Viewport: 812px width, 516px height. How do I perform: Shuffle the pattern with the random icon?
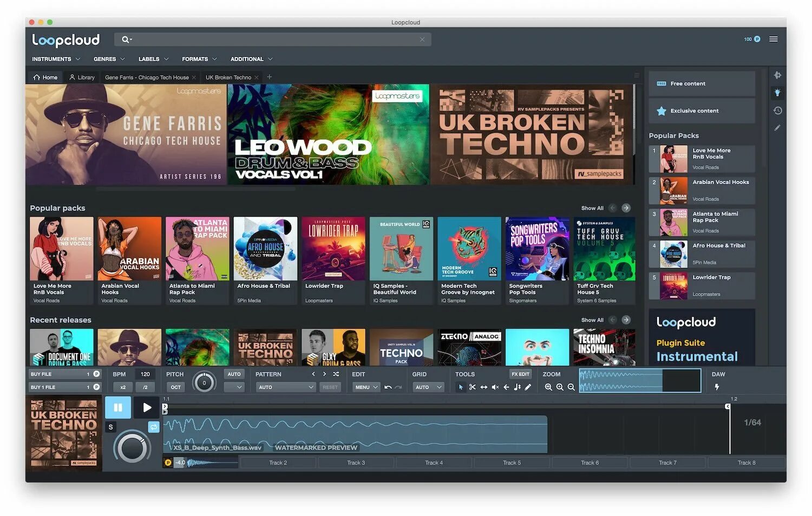pos(336,374)
